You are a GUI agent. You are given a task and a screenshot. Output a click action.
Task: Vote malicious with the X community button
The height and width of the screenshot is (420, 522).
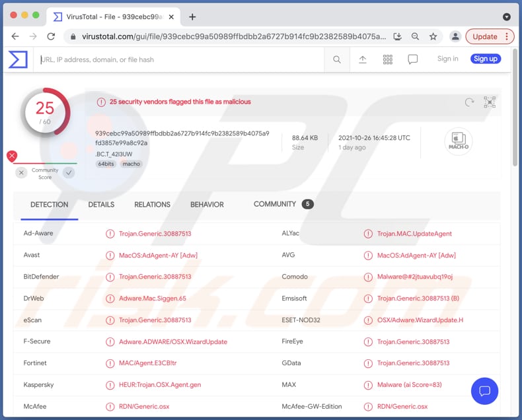[x=21, y=173]
